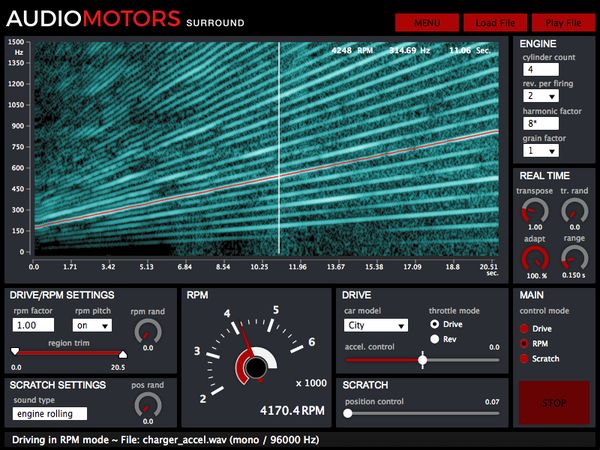The image size is (600, 450).
Task: Click the cylinder count input field
Action: [x=550, y=69]
